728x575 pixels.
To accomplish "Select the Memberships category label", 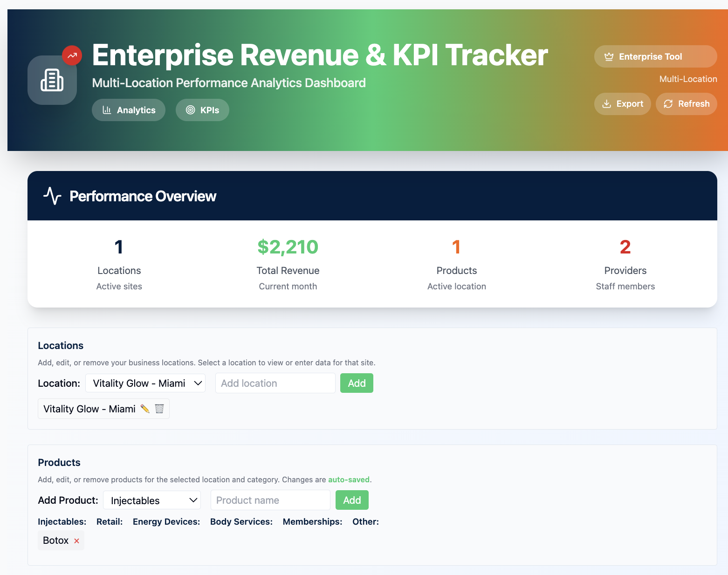I will 312,521.
